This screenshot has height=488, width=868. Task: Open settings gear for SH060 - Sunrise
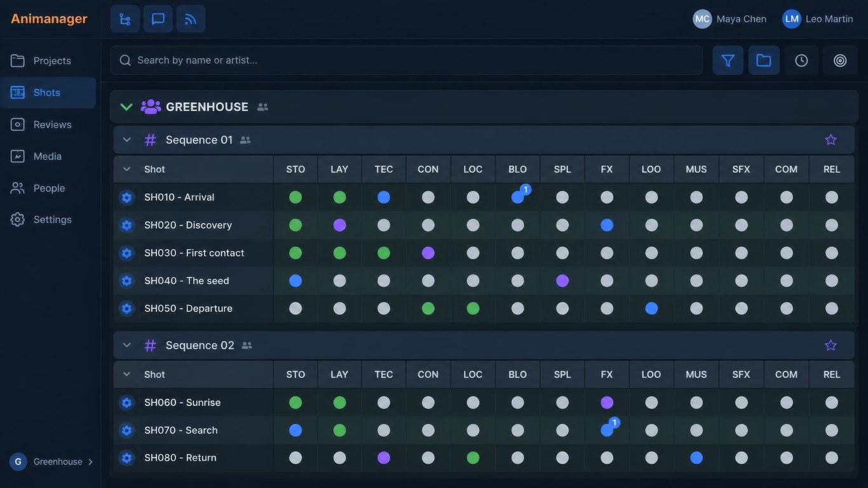point(127,403)
